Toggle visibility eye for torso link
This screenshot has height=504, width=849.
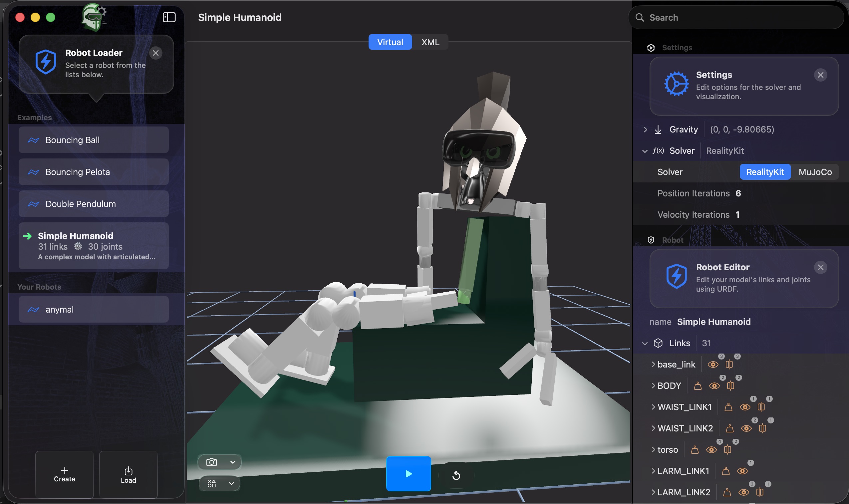coord(711,450)
